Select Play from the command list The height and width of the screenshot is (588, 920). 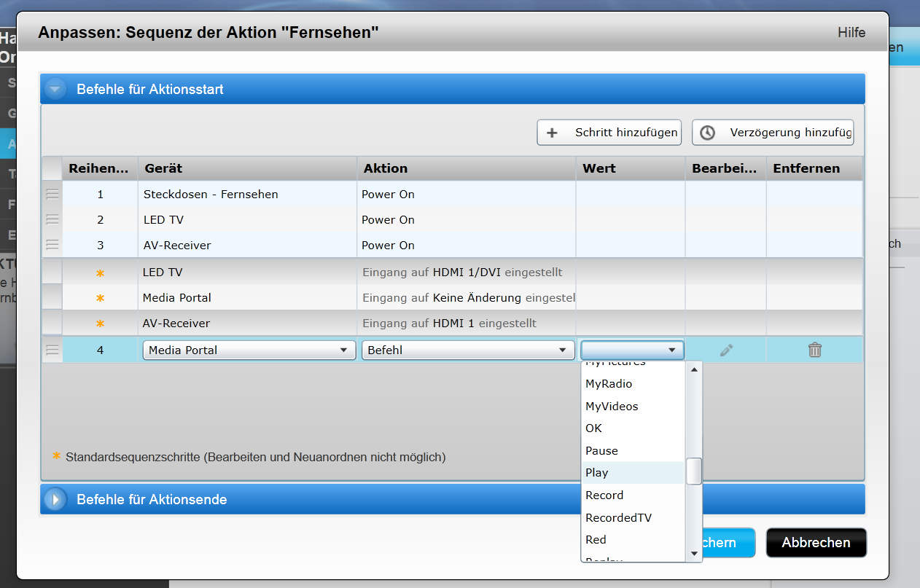pos(597,473)
